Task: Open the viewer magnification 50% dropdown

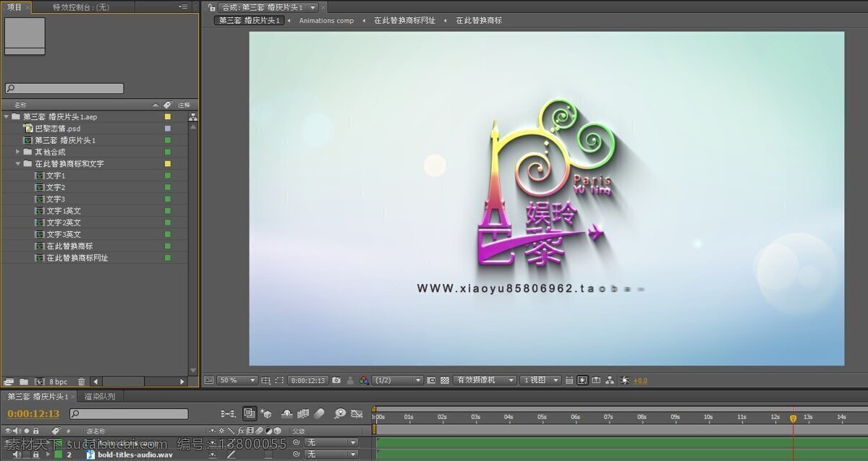Action: pos(237,380)
